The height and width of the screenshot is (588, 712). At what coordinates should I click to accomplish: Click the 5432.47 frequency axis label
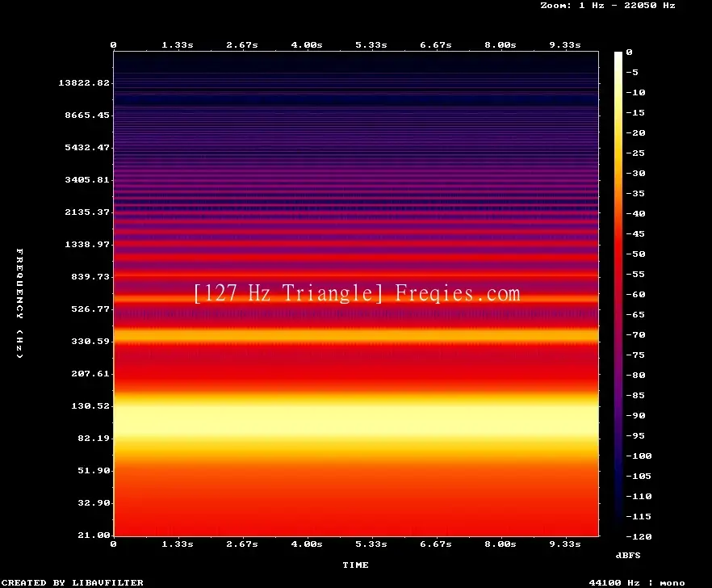87,147
